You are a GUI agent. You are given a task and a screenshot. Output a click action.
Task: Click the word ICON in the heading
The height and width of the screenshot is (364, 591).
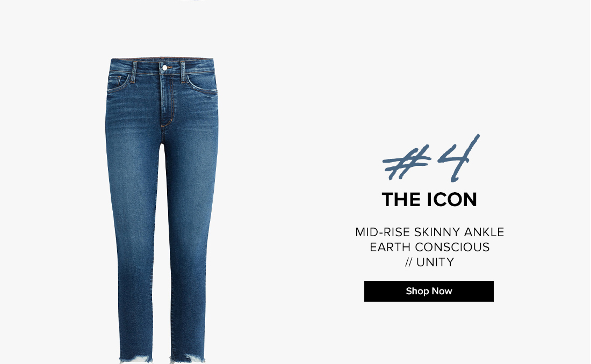(452, 200)
